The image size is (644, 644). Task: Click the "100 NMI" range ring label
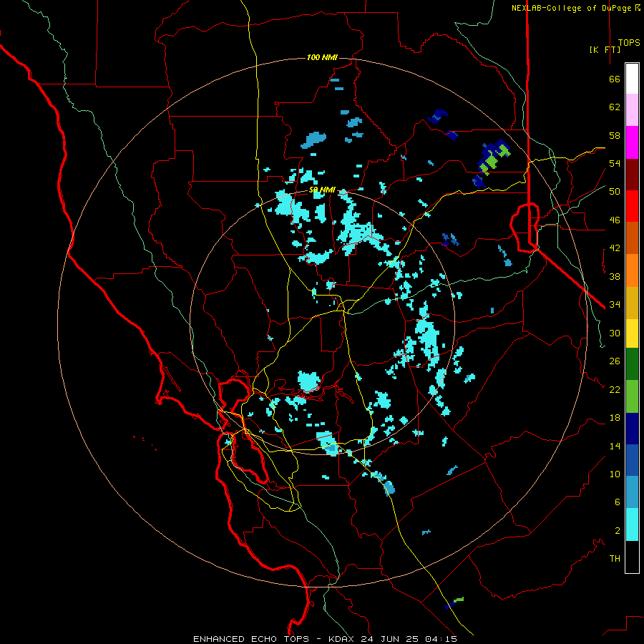coord(322,57)
